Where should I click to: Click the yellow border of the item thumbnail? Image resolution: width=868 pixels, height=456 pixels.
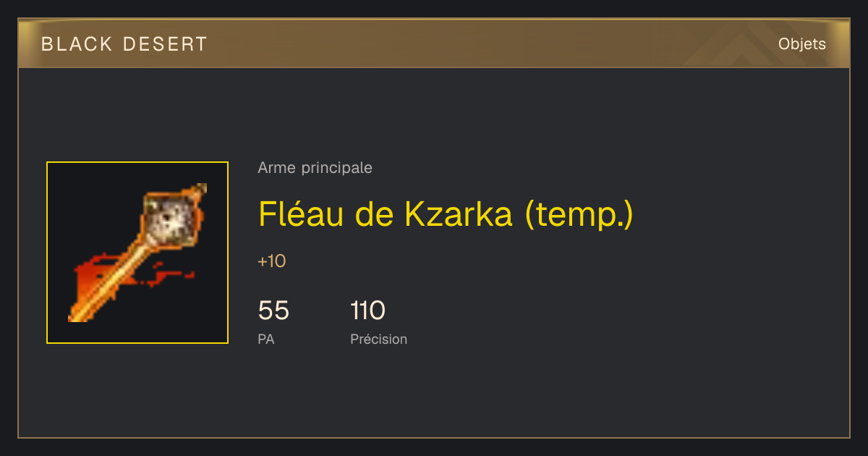[137, 162]
